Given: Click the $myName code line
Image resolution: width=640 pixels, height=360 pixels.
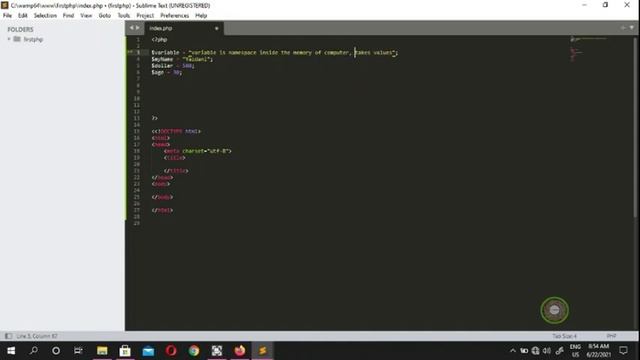Looking at the screenshot, I should pyautogui.click(x=182, y=59).
